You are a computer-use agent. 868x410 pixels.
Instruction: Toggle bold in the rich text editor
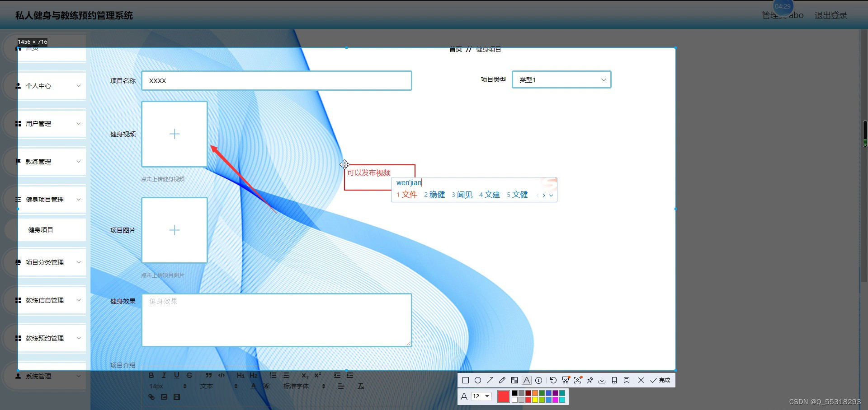[151, 375]
